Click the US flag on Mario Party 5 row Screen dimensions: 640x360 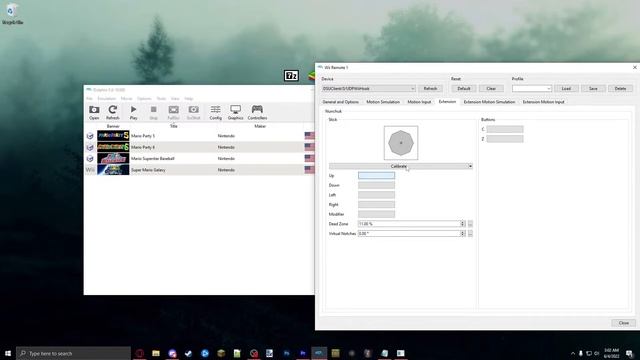point(309,136)
